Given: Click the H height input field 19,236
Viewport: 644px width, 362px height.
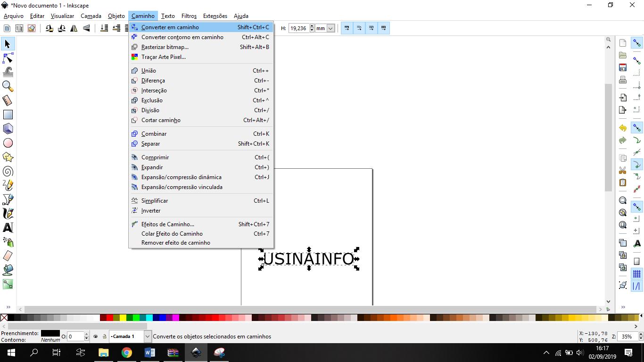Looking at the screenshot, I should 298,28.
